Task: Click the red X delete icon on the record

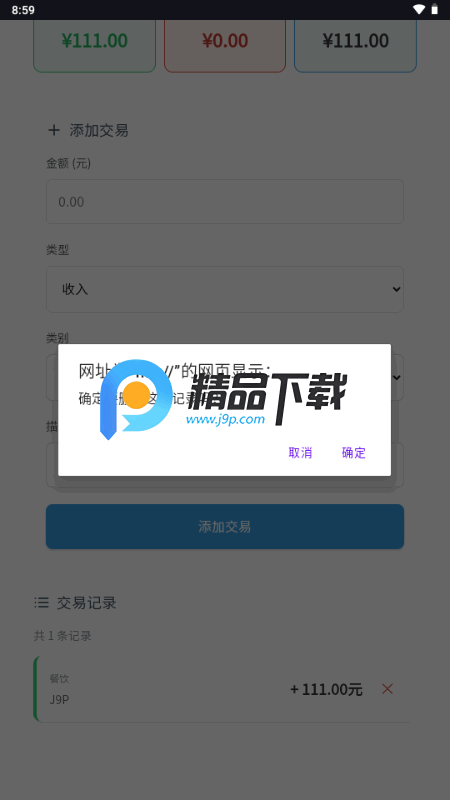Action: click(x=387, y=689)
